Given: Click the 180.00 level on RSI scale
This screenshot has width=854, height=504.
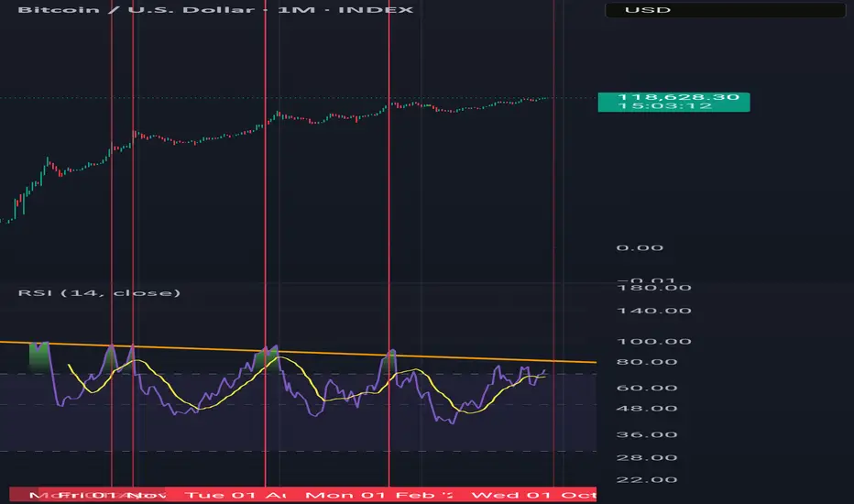Looking at the screenshot, I should 653,288.
